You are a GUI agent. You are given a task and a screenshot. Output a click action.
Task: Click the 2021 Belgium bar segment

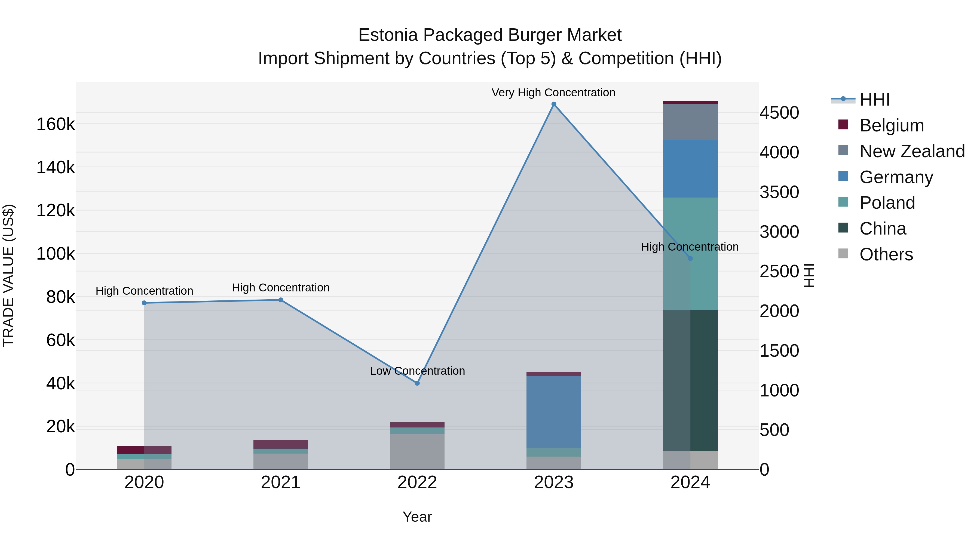click(281, 445)
